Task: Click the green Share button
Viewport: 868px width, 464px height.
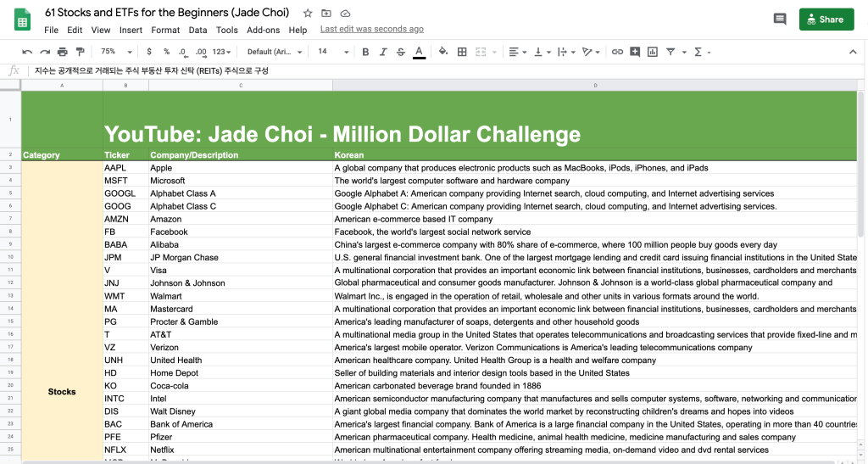Action: pos(826,20)
